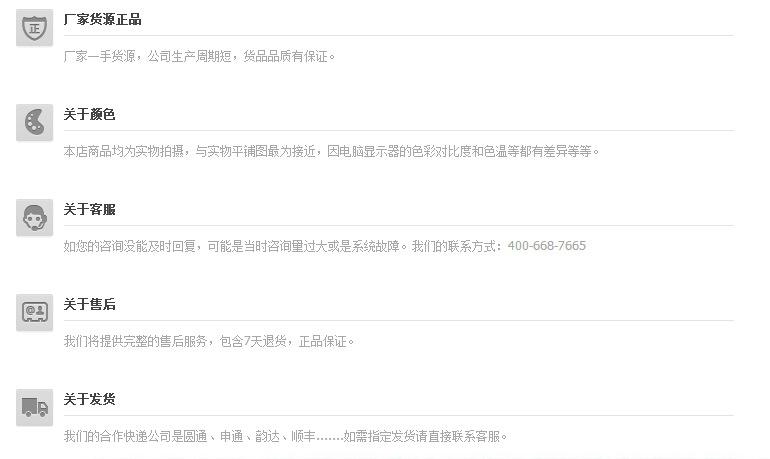Select the 关于发货 heading
Screen dimensions: 770x459
pyautogui.click(x=89, y=399)
